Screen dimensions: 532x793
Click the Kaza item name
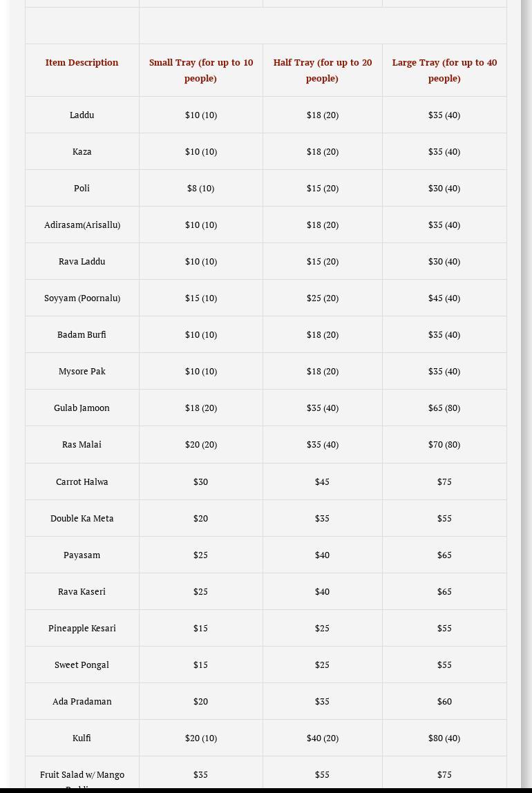(82, 151)
